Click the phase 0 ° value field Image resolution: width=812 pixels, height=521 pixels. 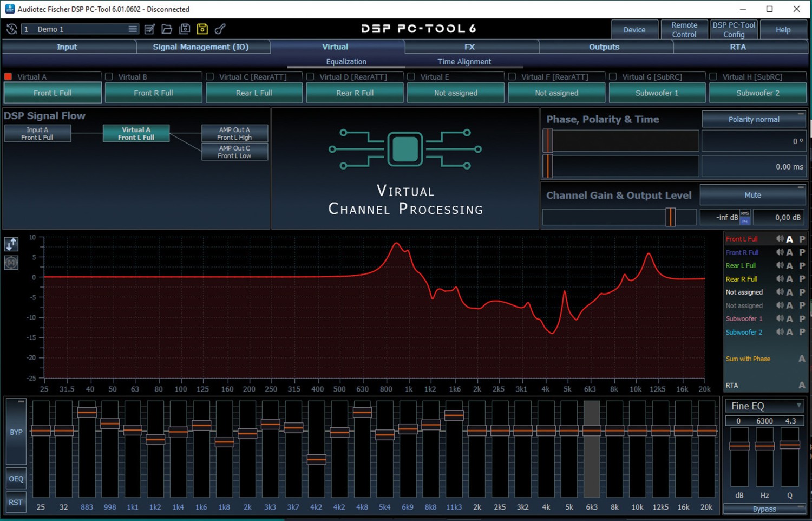tap(754, 141)
